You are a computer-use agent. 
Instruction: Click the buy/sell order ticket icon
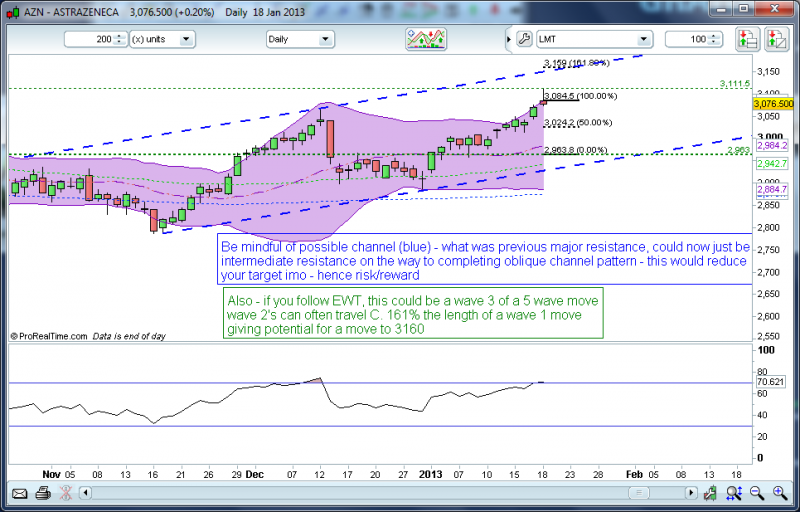coord(747,40)
